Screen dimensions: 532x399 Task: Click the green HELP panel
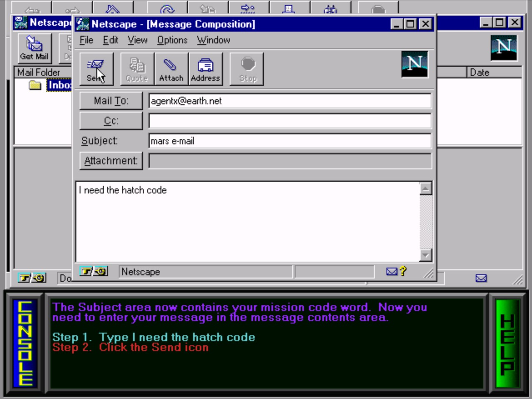pos(507,344)
